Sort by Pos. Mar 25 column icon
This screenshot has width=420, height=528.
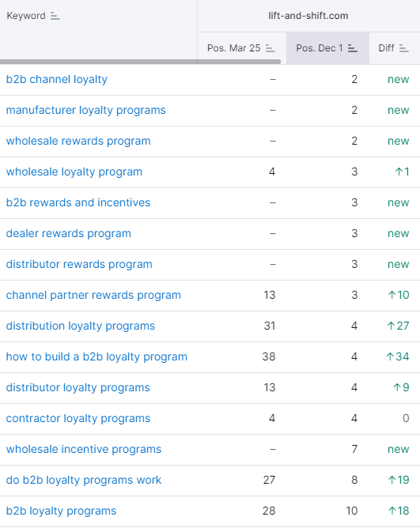coord(271,48)
